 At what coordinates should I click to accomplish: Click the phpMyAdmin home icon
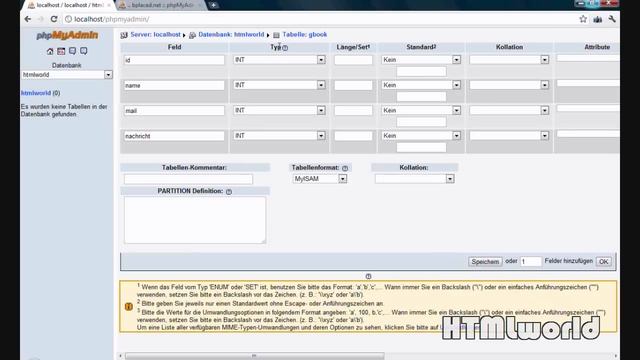click(50, 51)
